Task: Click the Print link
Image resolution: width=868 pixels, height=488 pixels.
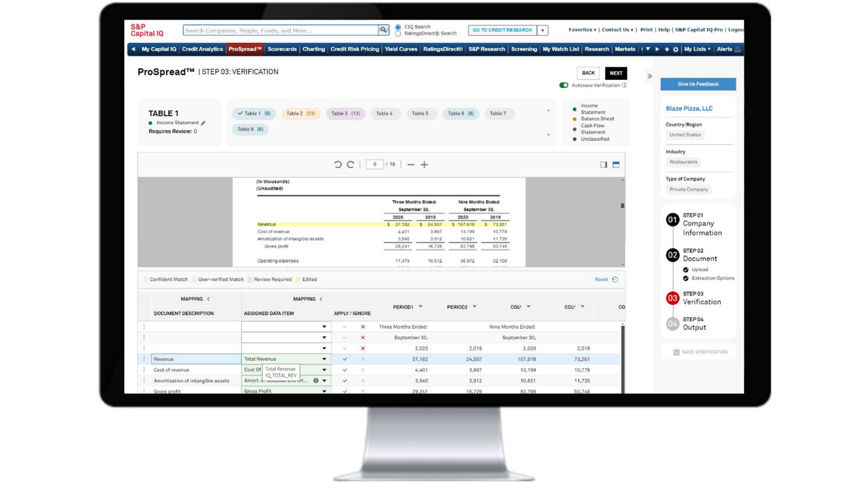Action: 646,30
